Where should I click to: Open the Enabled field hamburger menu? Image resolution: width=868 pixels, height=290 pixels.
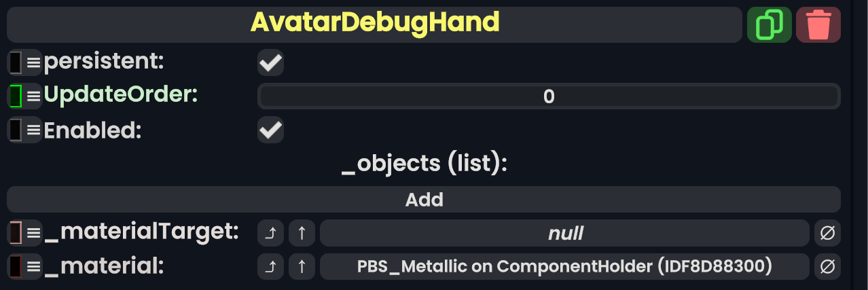coord(33,130)
